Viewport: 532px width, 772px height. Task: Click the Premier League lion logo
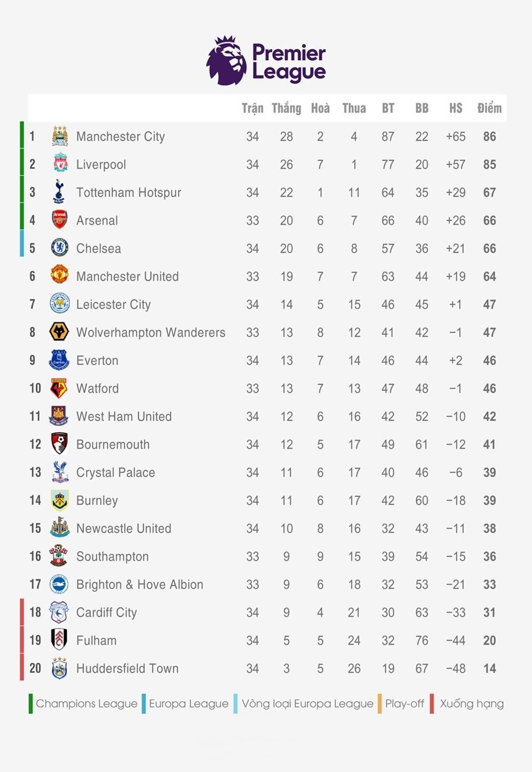(226, 61)
